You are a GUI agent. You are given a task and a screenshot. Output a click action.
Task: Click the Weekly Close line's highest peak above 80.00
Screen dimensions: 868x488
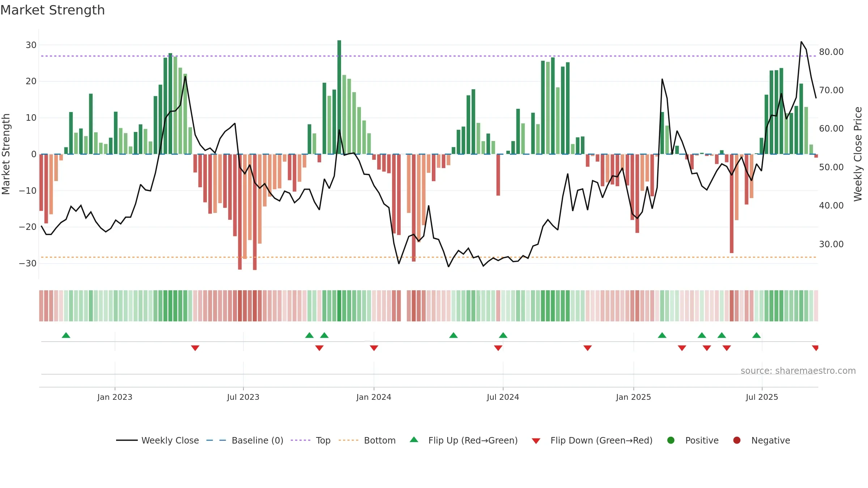(x=801, y=42)
